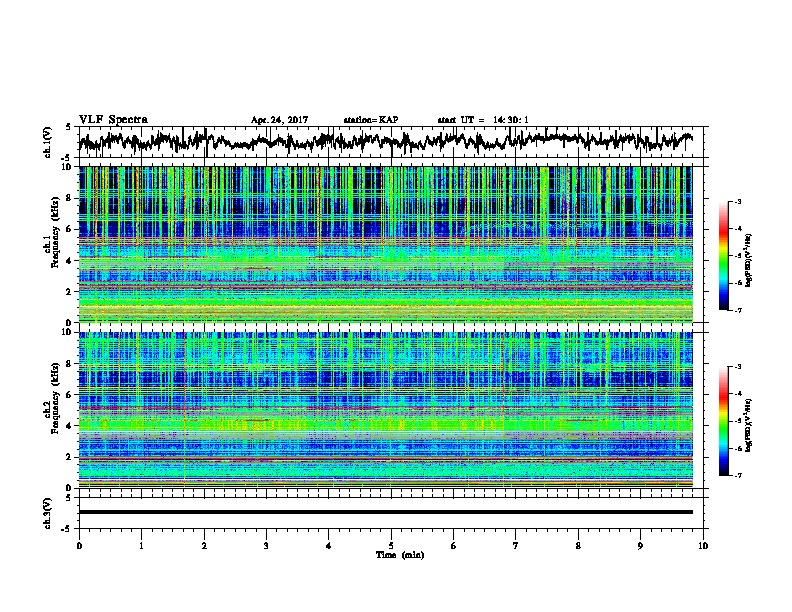Viewport: 792px width, 612px height.
Task: Click the ch.2 colorbar 'log(PSD)' label
Action: click(x=749, y=424)
